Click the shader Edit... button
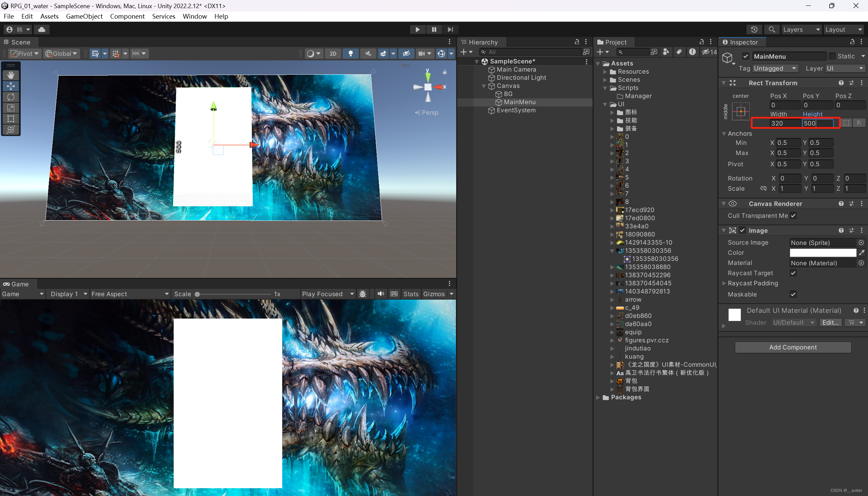868x496 pixels. [x=830, y=323]
